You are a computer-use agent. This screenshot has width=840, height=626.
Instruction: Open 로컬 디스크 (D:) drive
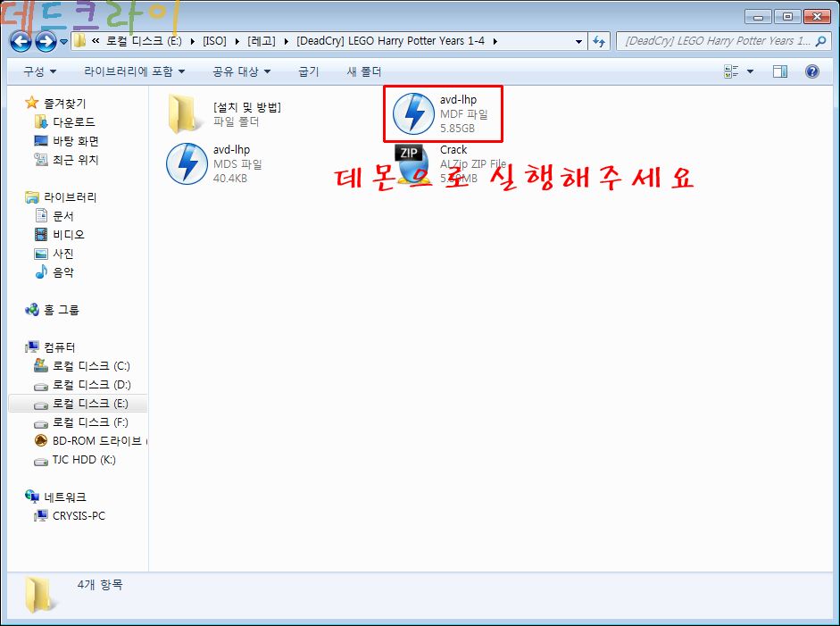[x=82, y=385]
